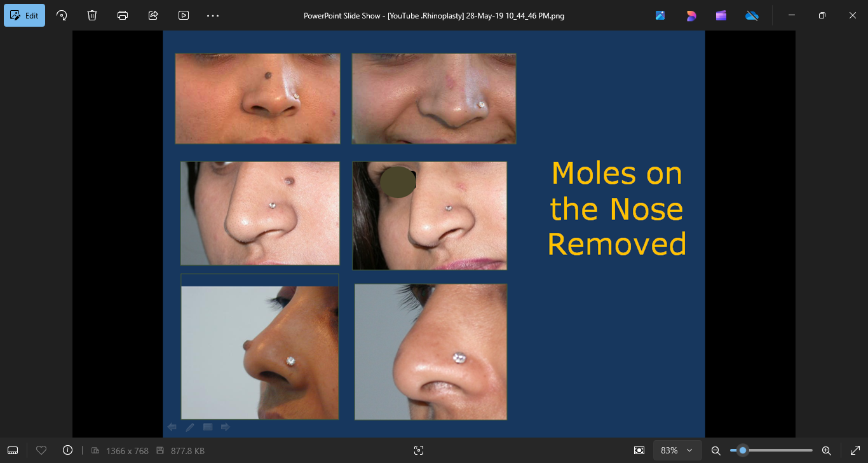
Task: Launch Clipchamp video editor icon
Action: pyautogui.click(x=721, y=15)
